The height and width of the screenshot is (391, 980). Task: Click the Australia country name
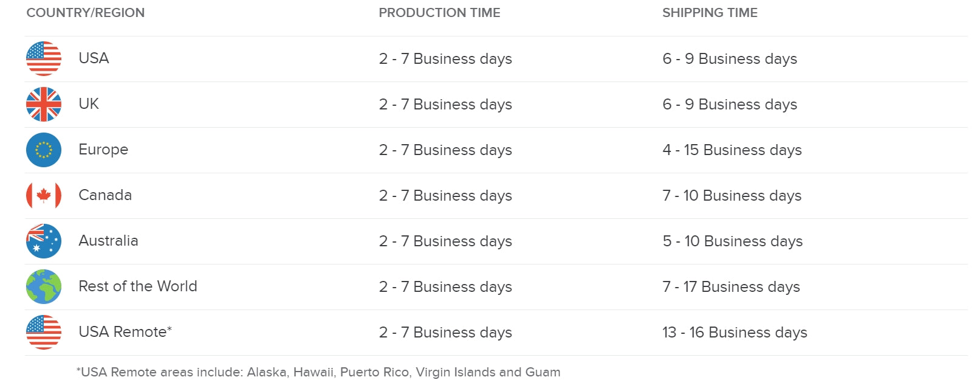click(x=108, y=241)
